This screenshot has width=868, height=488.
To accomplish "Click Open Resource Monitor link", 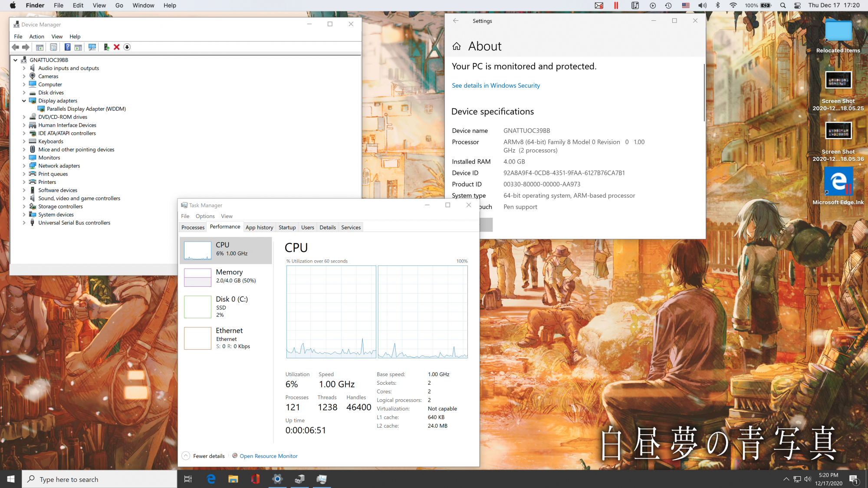I will 268,456.
